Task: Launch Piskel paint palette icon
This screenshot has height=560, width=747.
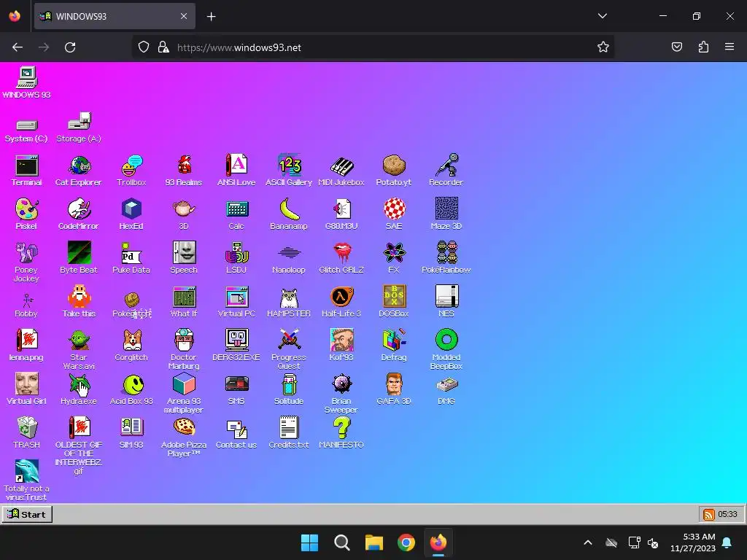Action: 26,214
